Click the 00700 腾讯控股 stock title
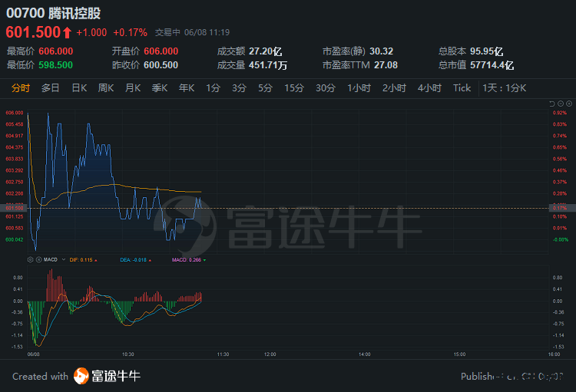Screen dimensions: 576x392 [53, 14]
